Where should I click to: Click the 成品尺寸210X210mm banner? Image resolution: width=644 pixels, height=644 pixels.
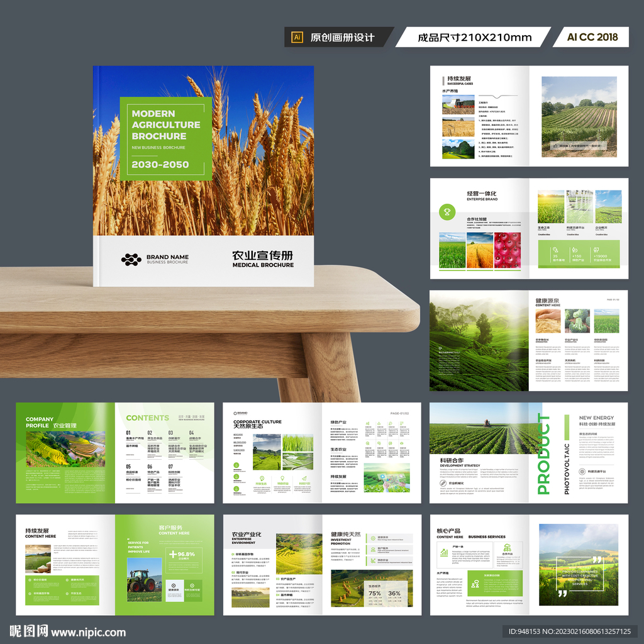pos(474,37)
